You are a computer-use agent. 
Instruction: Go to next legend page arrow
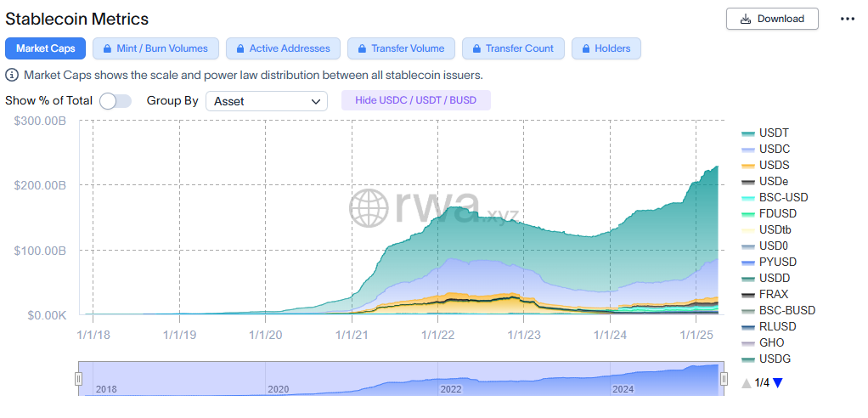tap(777, 383)
